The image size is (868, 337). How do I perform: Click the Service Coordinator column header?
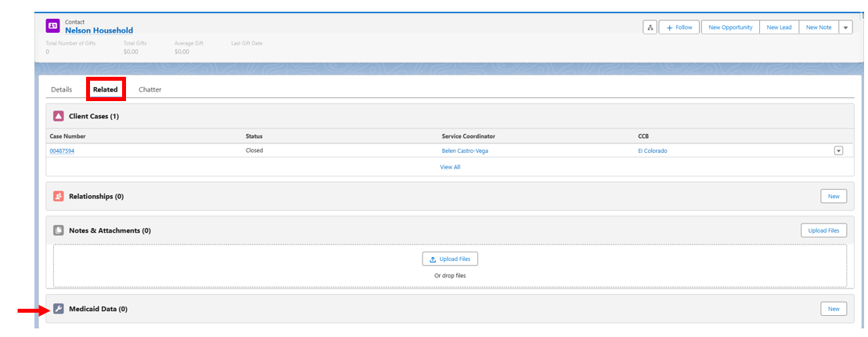(x=467, y=136)
